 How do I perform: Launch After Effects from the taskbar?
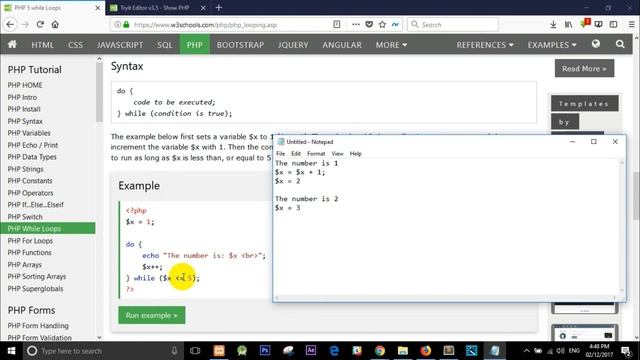[x=311, y=350]
